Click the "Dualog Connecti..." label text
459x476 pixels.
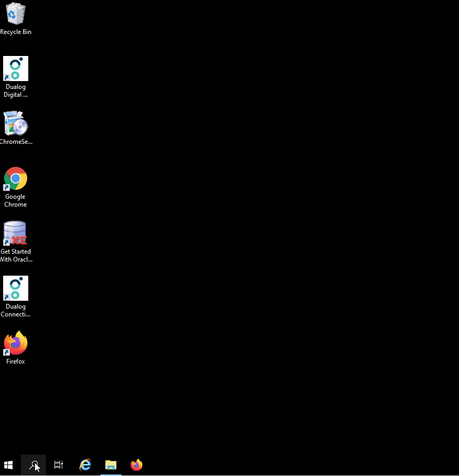point(16,310)
